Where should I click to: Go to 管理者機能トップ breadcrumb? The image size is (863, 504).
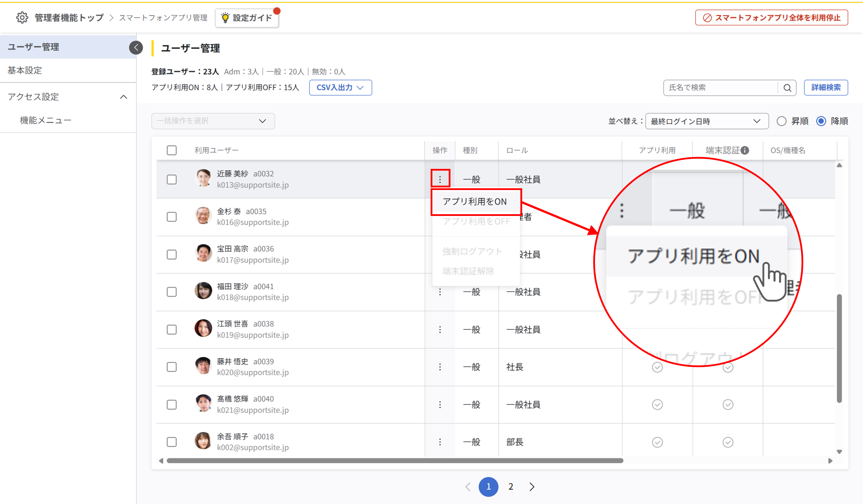(69, 18)
